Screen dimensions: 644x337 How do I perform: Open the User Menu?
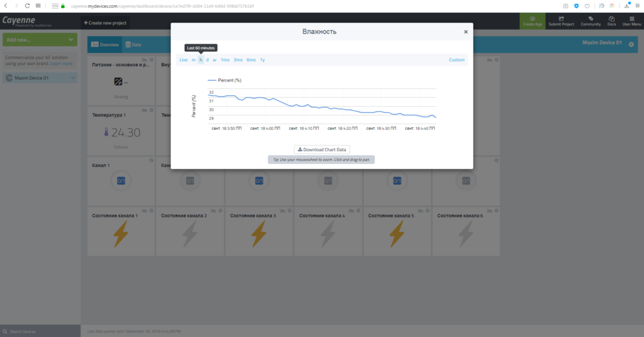631,21
